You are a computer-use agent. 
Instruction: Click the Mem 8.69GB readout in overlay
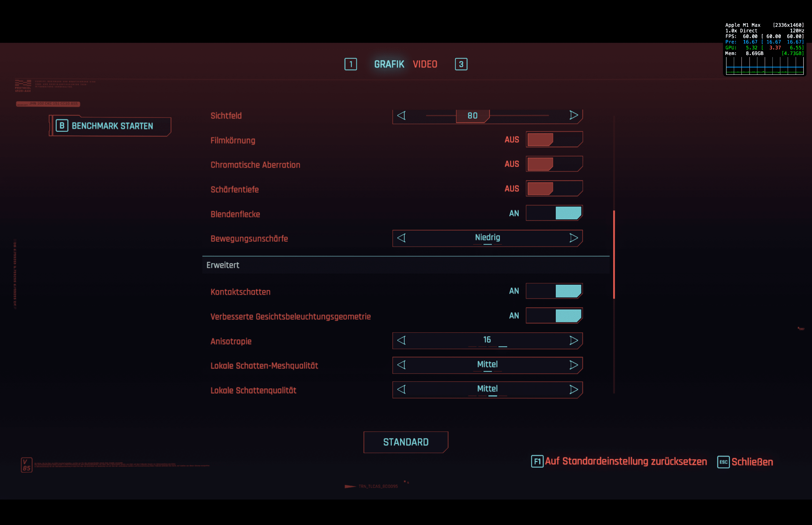[744, 54]
